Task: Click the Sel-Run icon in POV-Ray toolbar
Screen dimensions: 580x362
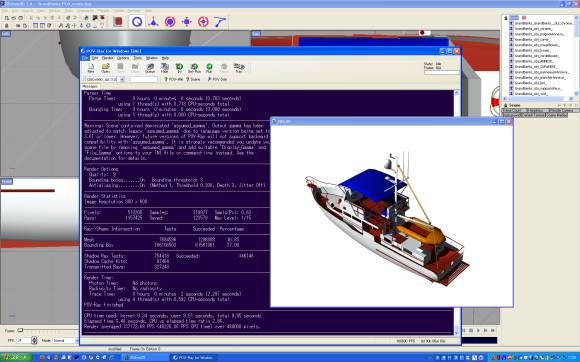Action: click(x=194, y=68)
